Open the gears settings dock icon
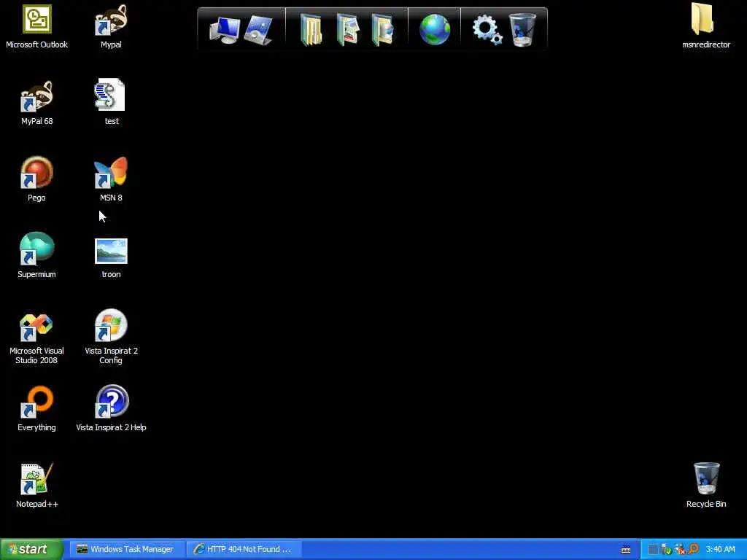 [487, 29]
